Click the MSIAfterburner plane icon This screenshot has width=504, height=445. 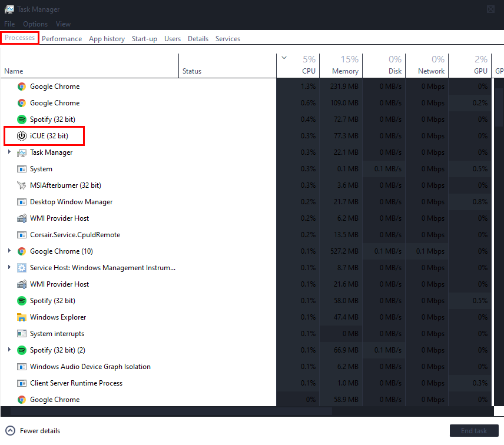(22, 185)
